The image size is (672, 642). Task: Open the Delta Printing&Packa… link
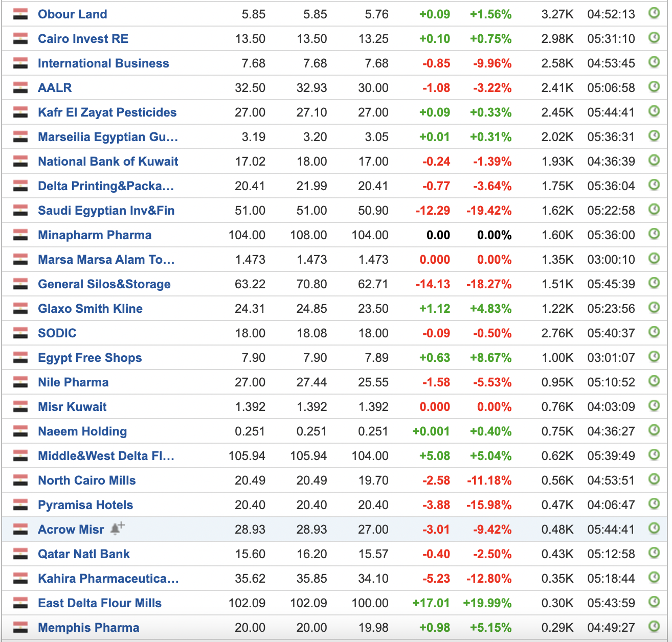click(x=106, y=186)
